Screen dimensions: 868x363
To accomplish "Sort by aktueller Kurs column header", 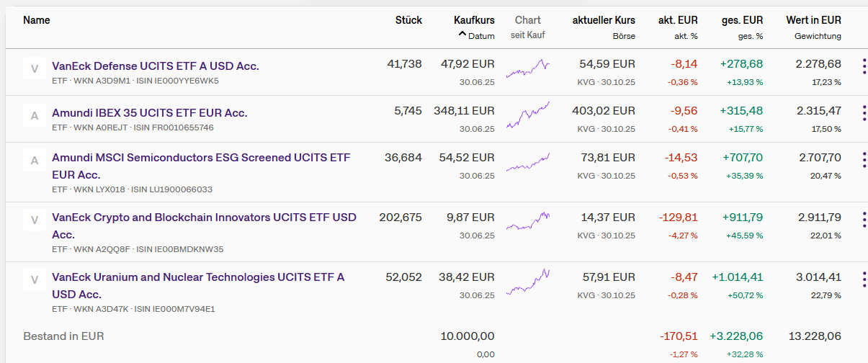I will pyautogui.click(x=604, y=20).
